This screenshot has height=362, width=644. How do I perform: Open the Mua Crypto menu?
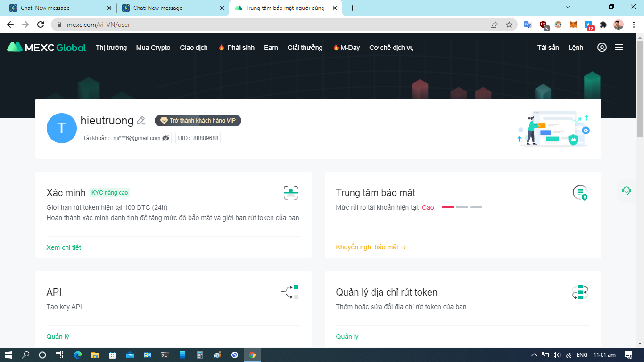(x=153, y=48)
